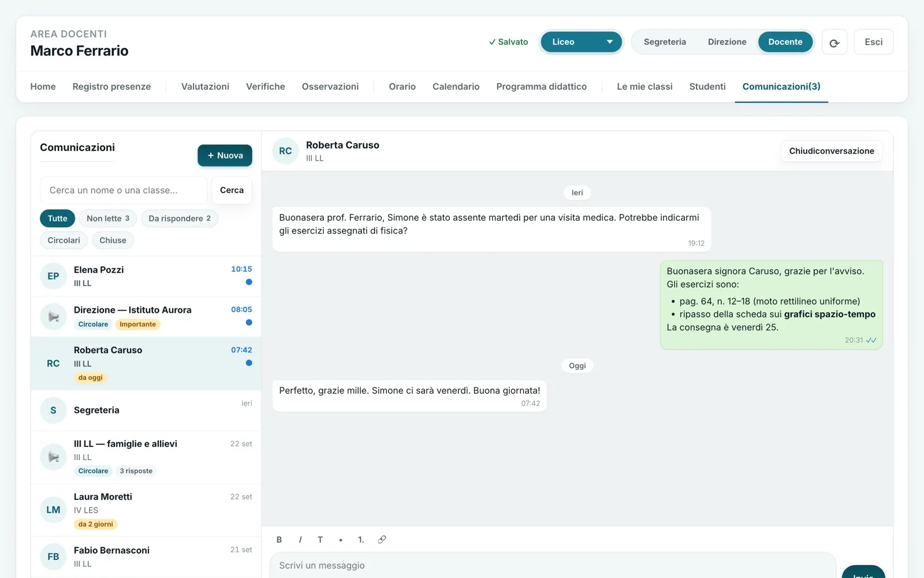
Task: Click the da 2 giorni badge
Action: click(x=95, y=524)
